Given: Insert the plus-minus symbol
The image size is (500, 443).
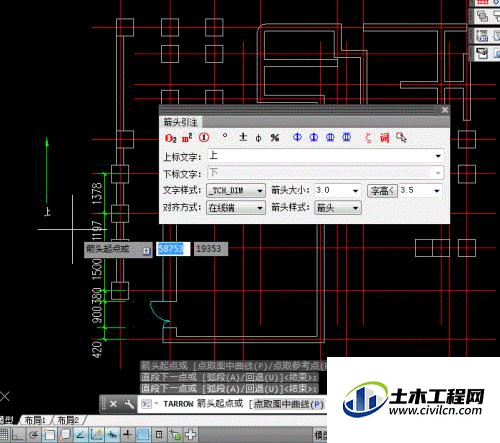Looking at the screenshot, I should 243,137.
